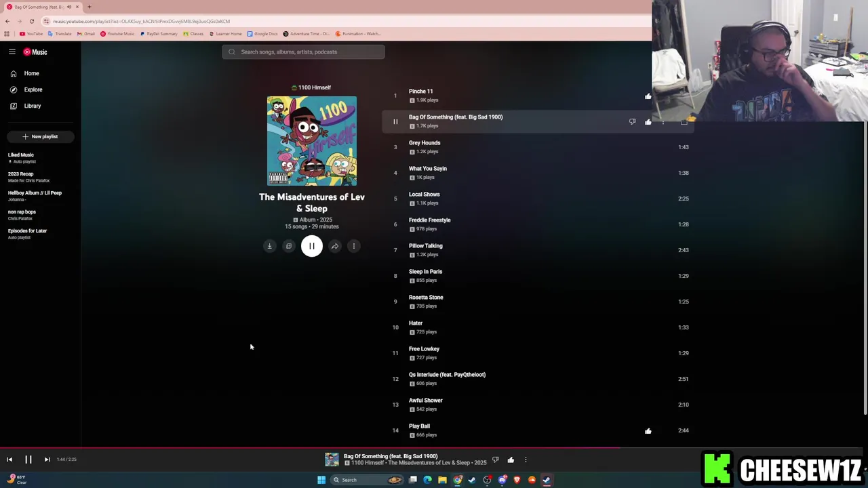This screenshot has height=488, width=868.
Task: Go back in browser
Action: coord(7,21)
